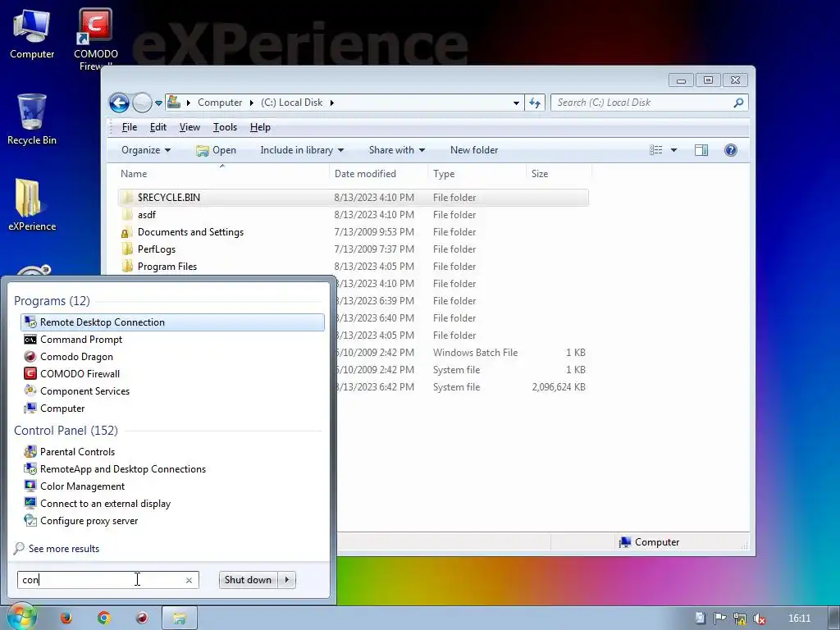Expand the Share with dropdown

[x=396, y=150]
